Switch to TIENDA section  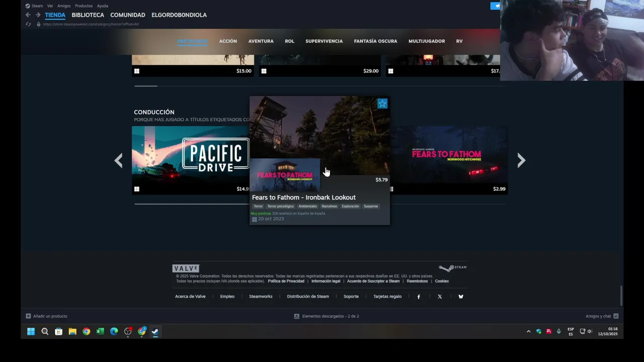(x=55, y=15)
